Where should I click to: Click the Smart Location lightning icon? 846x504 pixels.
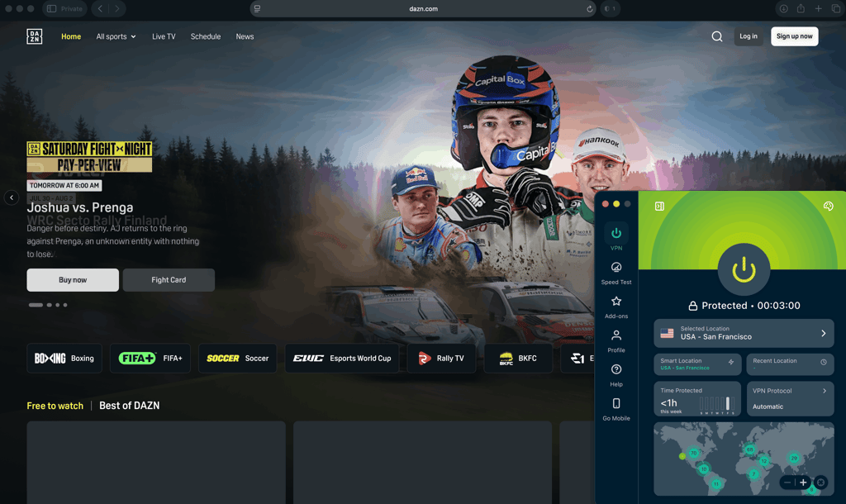pos(731,362)
